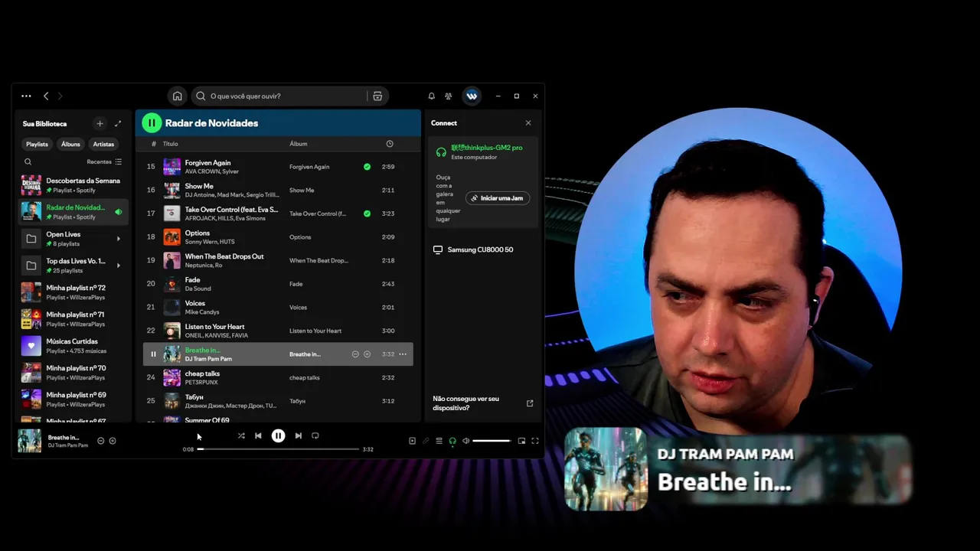Skip to previous track
This screenshot has height=551, width=980.
coord(258,435)
